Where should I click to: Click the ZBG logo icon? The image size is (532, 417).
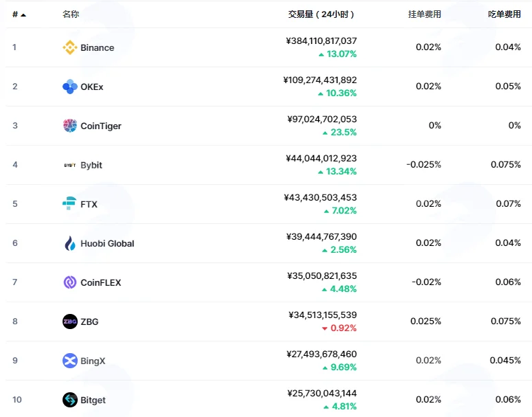pos(70,322)
